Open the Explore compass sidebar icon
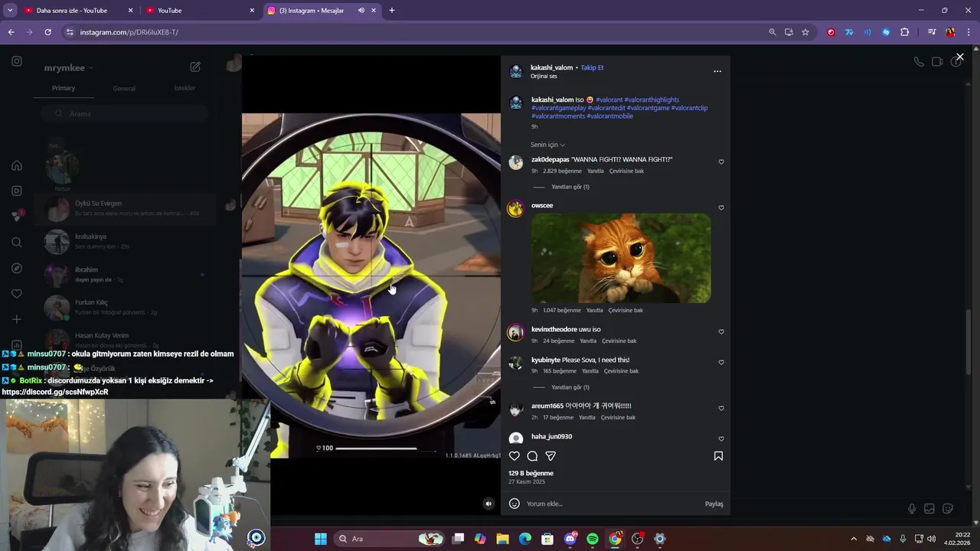This screenshot has width=980, height=551. coord(17,269)
